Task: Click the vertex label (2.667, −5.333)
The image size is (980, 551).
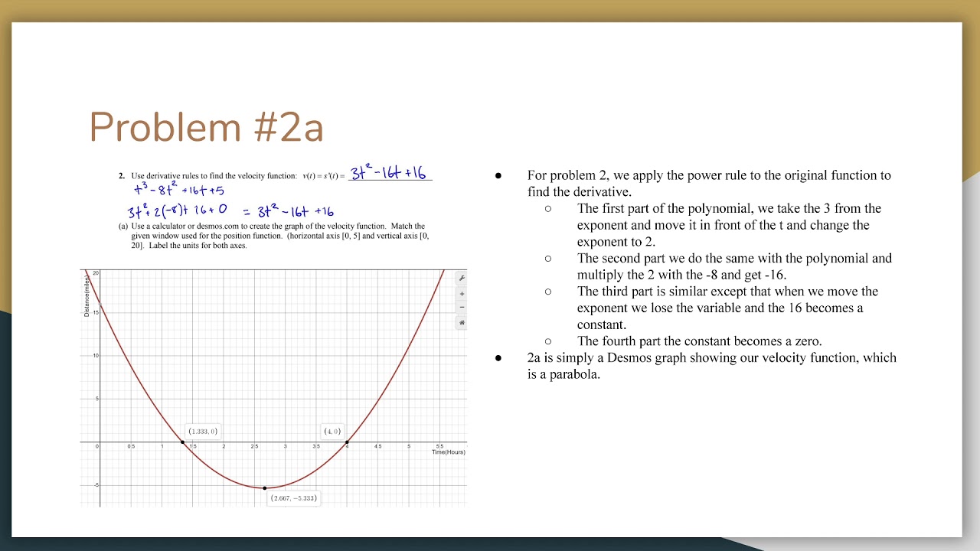Action: [294, 498]
